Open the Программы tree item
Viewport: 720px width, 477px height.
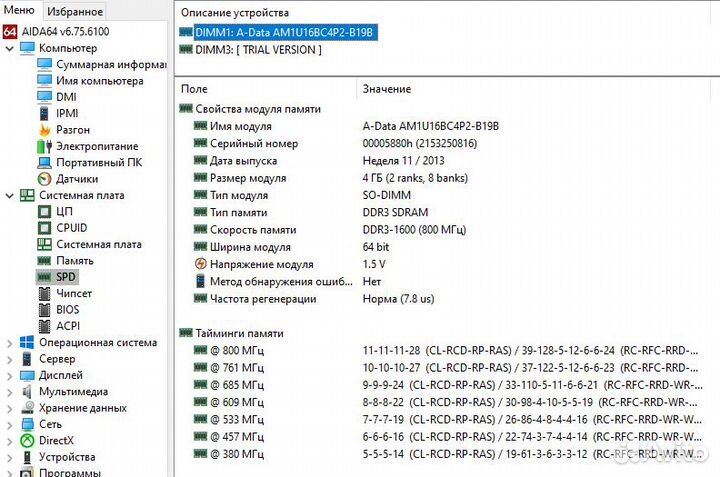click(69, 472)
